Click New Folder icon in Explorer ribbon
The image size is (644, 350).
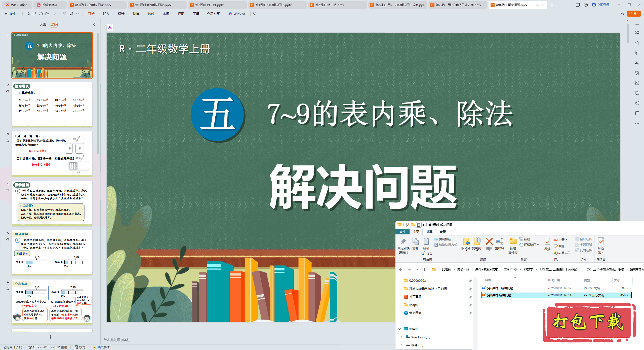pos(513,241)
